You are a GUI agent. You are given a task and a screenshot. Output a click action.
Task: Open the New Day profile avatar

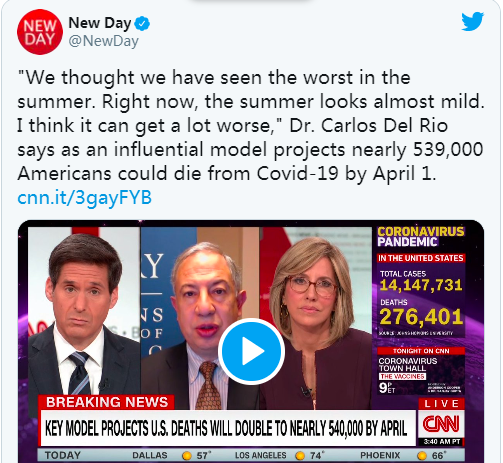tap(40, 32)
